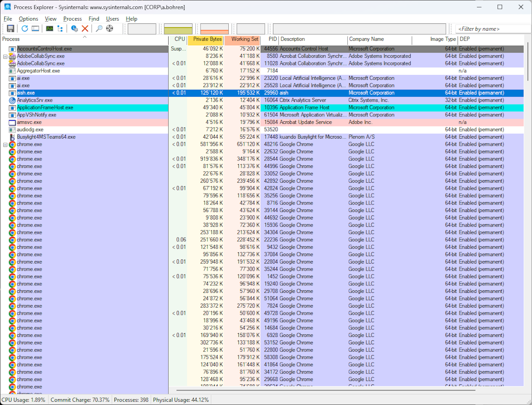532x405 pixels.
Task: Click 'CPU Usage: 1.89%' in status bar
Action: (23, 400)
